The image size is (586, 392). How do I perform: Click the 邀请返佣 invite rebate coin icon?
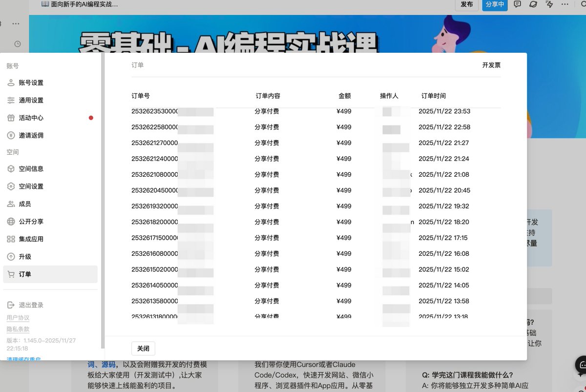(x=34, y=135)
